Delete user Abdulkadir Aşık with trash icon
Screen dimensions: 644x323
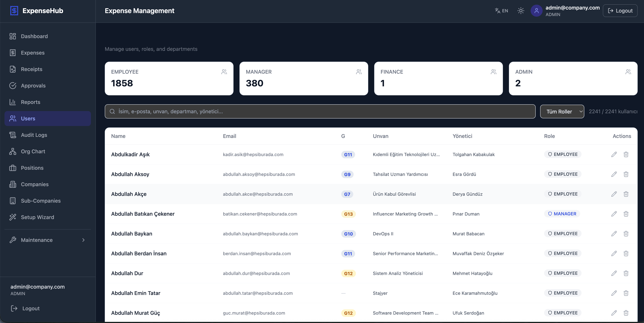[626, 154]
